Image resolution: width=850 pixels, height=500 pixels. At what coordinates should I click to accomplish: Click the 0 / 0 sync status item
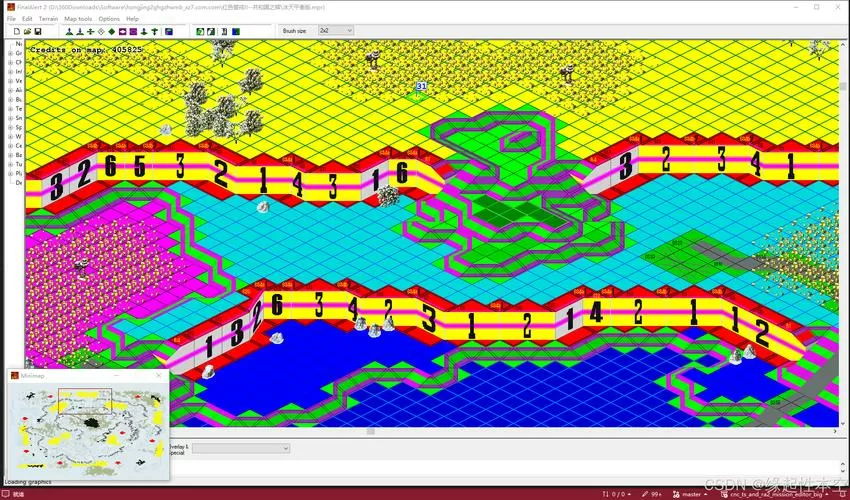(615, 494)
